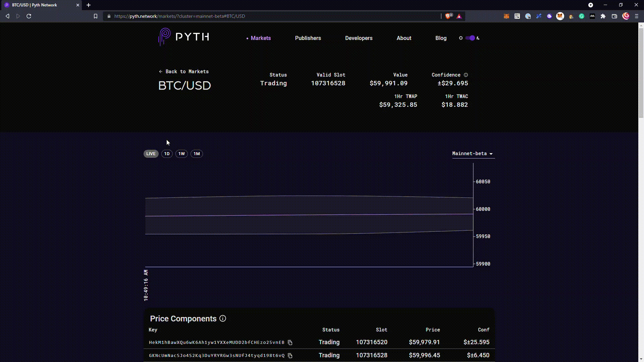Open the Mainnet-beta cluster dropdown

pyautogui.click(x=473, y=154)
